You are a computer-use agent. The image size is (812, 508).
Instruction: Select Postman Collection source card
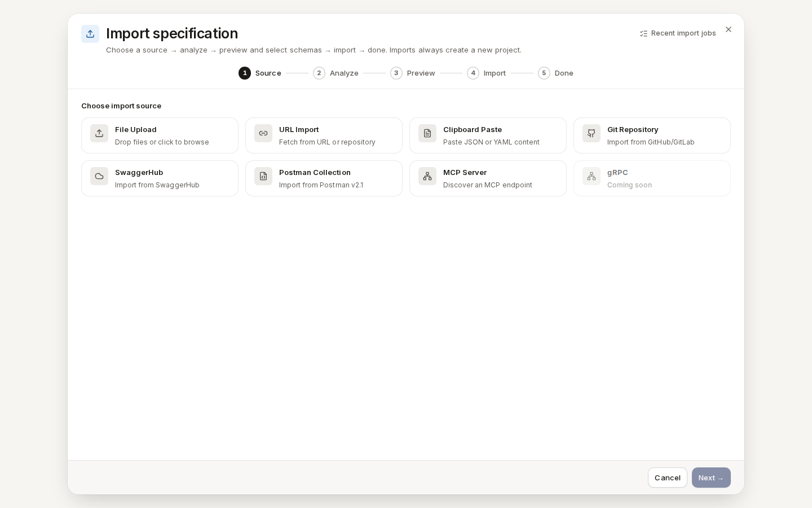point(324,178)
